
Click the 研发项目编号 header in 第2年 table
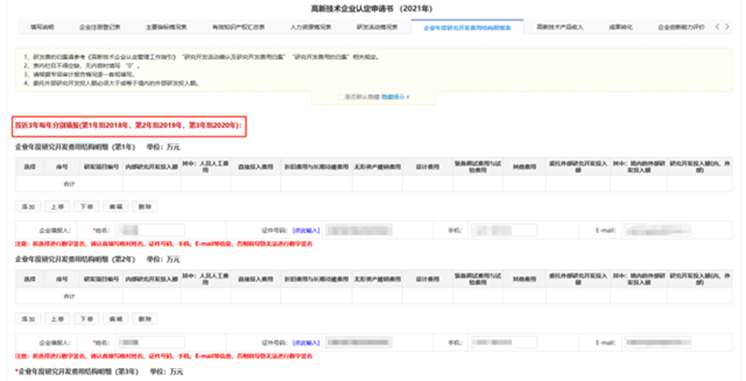point(102,279)
